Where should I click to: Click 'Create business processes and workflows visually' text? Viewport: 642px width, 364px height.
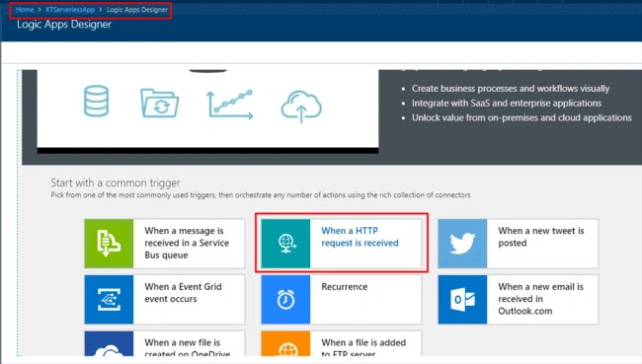pos(511,89)
